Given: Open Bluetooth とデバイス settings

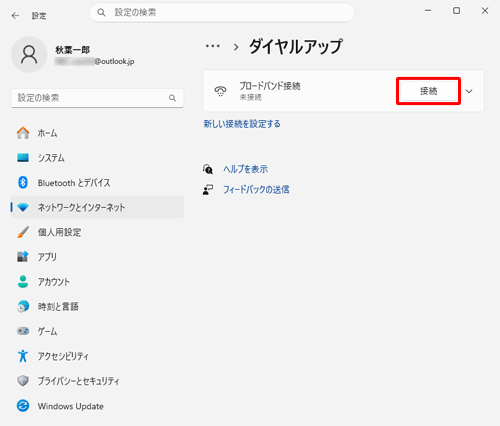Looking at the screenshot, I should pyautogui.click(x=97, y=182).
